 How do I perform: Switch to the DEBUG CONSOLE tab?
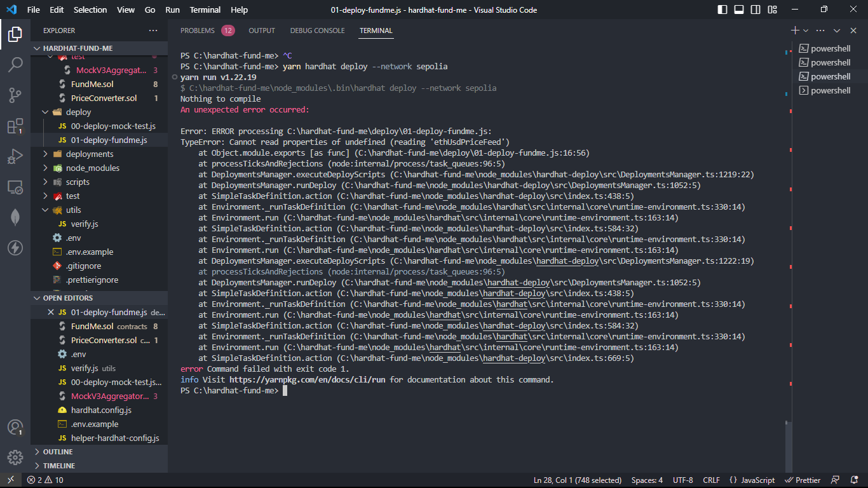pyautogui.click(x=317, y=30)
